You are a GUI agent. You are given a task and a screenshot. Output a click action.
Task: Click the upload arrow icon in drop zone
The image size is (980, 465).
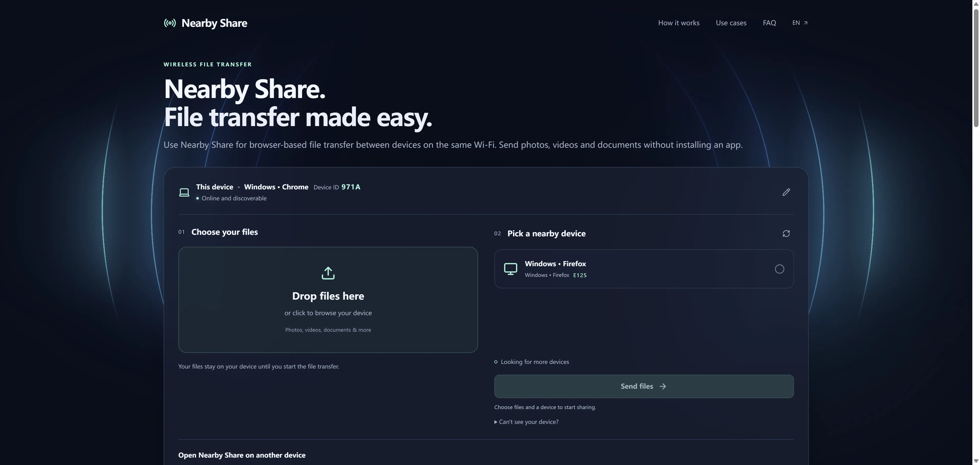[x=328, y=273]
